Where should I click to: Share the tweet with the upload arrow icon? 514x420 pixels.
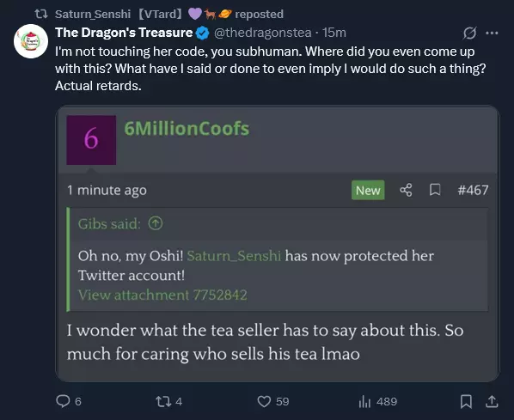click(492, 401)
